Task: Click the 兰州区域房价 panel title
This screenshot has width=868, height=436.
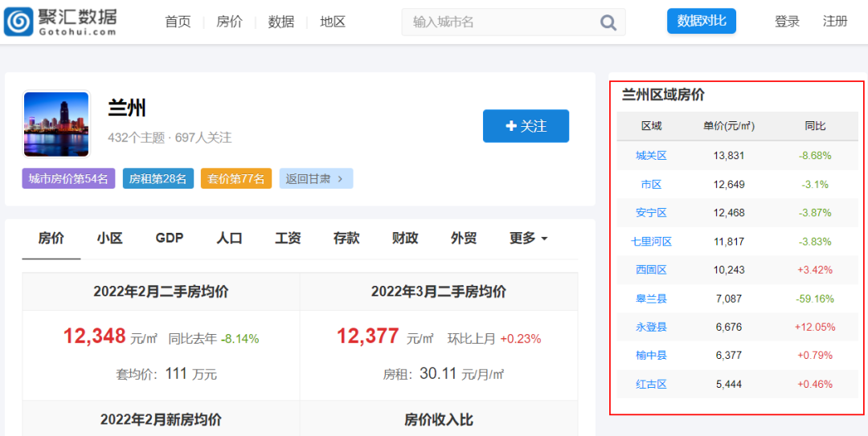Action: pyautogui.click(x=663, y=95)
